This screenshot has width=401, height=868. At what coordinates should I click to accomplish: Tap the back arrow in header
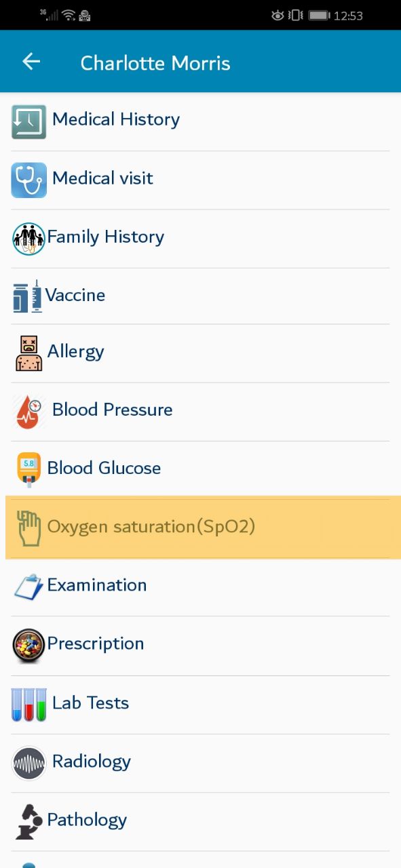31,62
